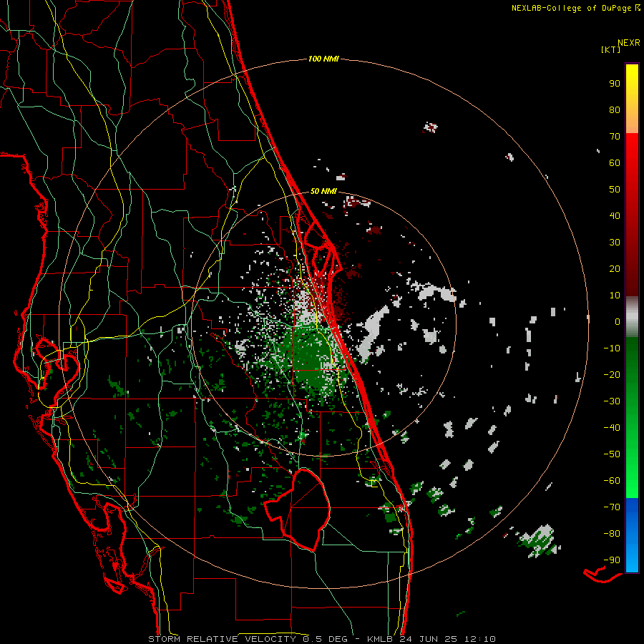Select the 100 NMI range ring label
This screenshot has width=644, height=644.
[323, 59]
